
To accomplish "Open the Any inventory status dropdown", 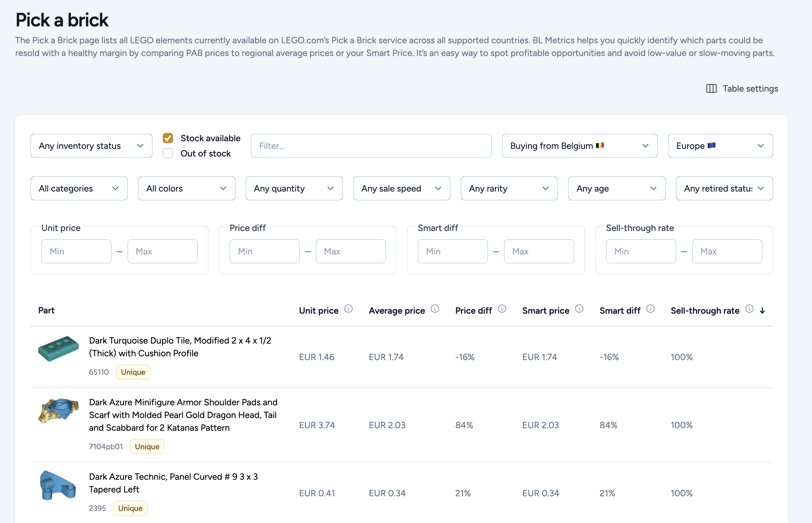I will 91,146.
